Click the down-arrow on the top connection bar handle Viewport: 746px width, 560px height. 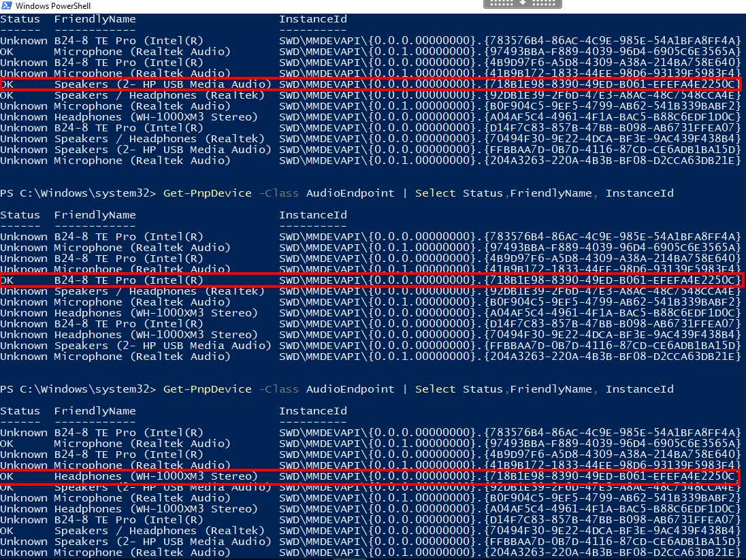click(x=522, y=3)
